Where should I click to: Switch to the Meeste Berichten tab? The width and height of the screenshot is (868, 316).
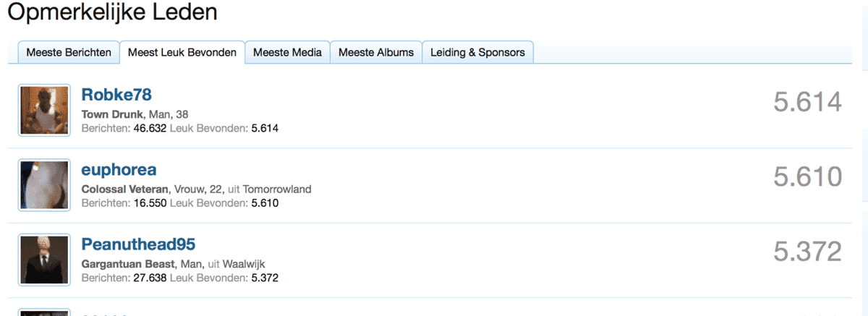(x=69, y=52)
